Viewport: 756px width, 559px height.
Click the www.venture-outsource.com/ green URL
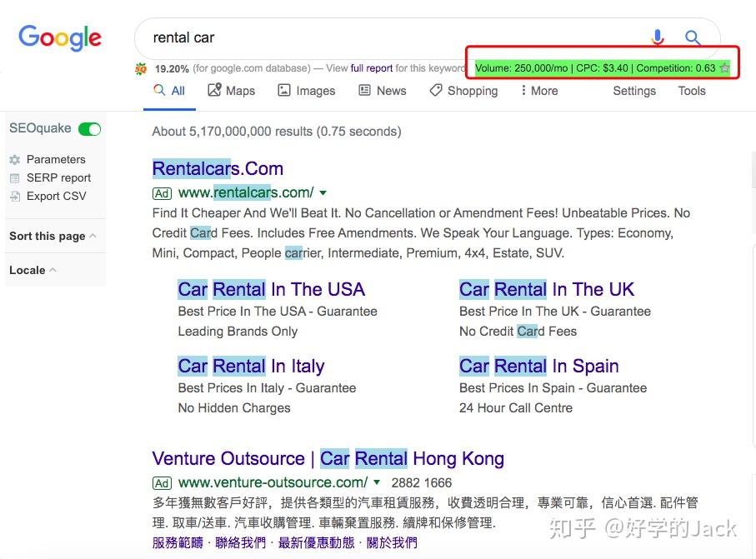click(273, 482)
